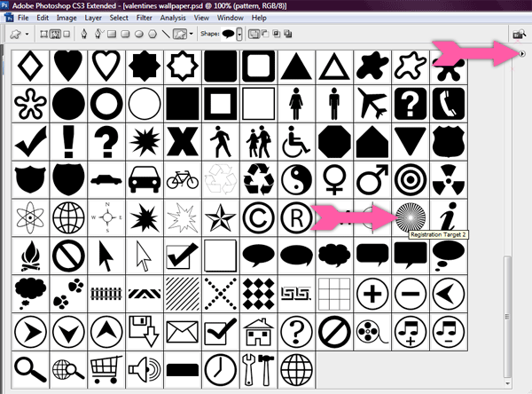The image size is (532, 394).
Task: Choose the registered trademark shape
Action: [x=296, y=217]
